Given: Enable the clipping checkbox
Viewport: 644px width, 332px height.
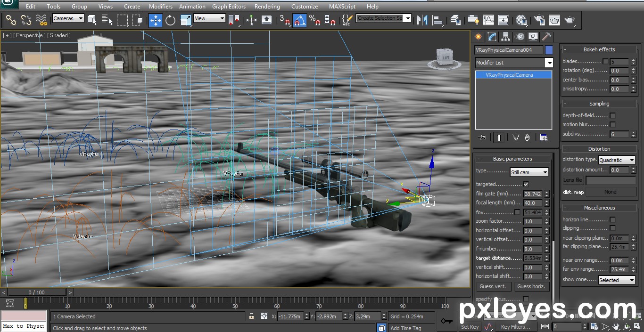Looking at the screenshot, I should [612, 228].
